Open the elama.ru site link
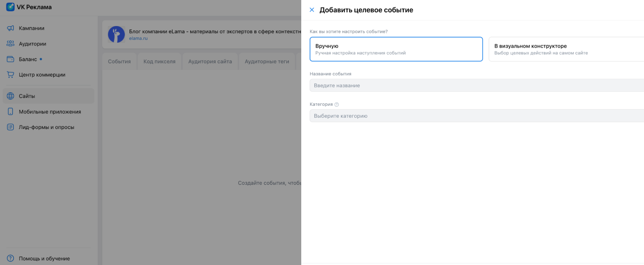 (x=138, y=38)
